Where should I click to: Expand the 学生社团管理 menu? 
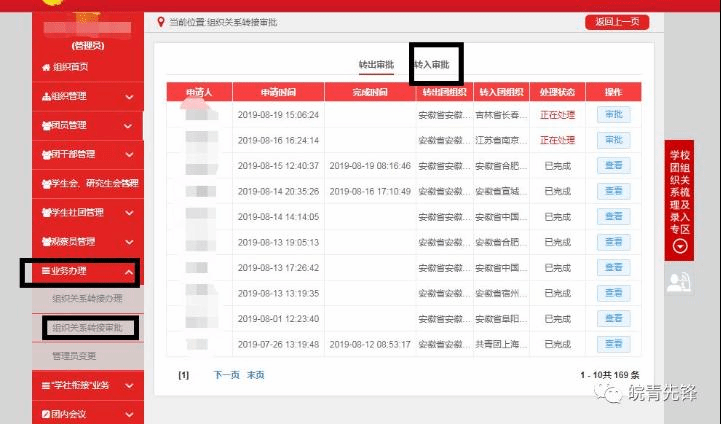[129, 213]
